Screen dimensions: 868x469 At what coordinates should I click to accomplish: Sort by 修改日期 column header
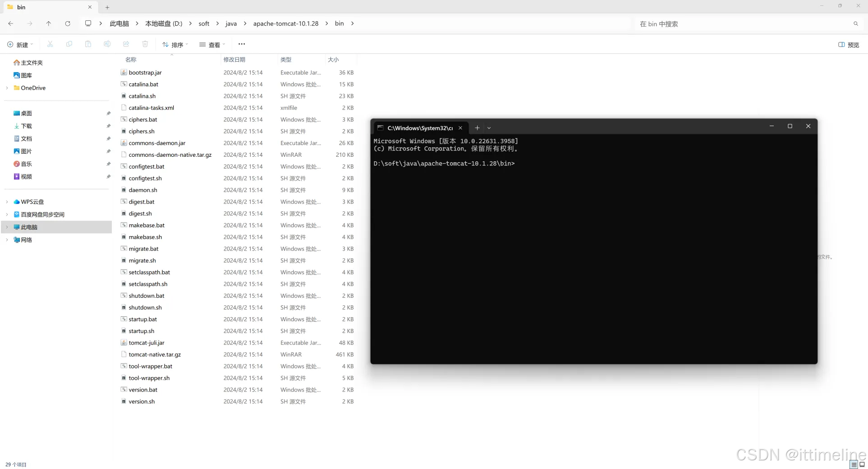(234, 59)
